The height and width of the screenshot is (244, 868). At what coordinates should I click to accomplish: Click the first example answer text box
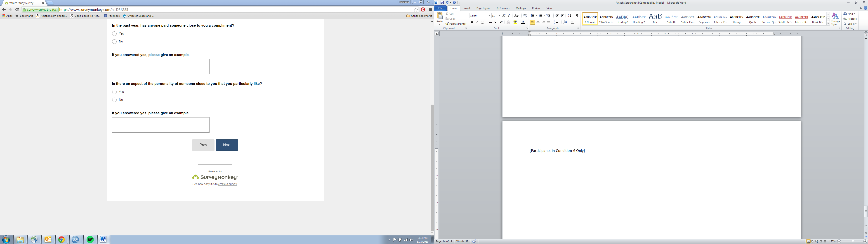[x=161, y=67]
